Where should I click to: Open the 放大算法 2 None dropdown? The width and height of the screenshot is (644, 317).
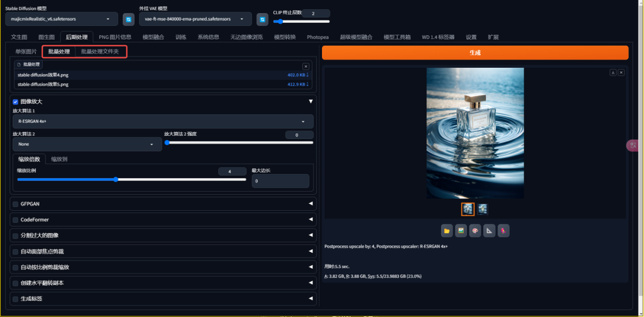(x=87, y=144)
